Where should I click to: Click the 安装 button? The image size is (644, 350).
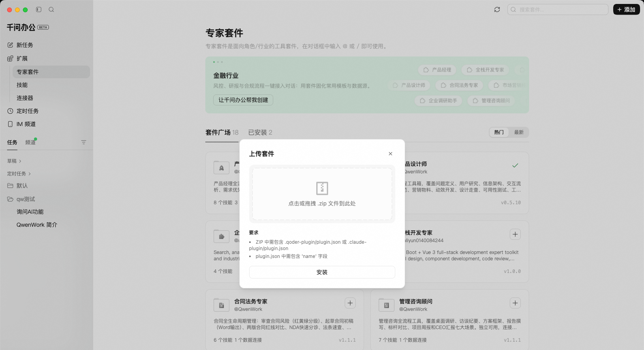322,272
